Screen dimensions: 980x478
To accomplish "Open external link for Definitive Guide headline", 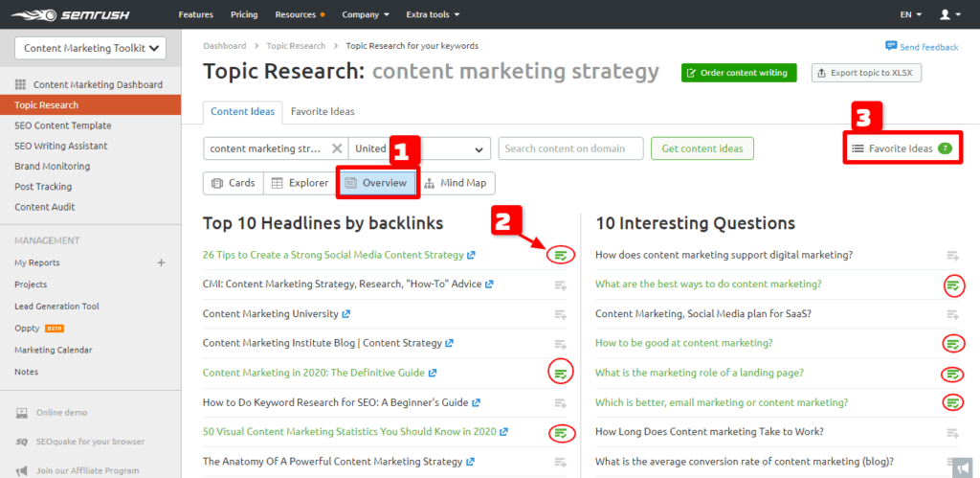I will pos(432,373).
